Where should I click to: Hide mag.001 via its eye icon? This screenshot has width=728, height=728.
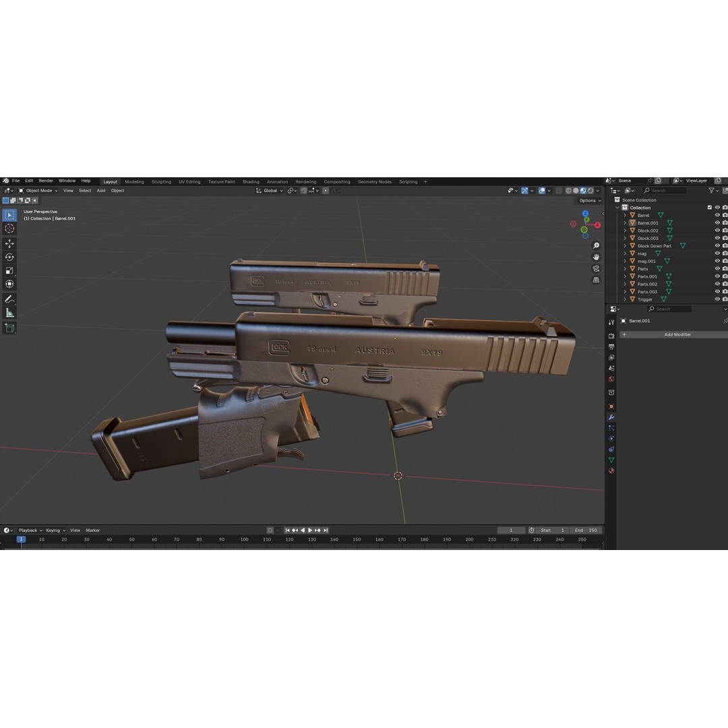[x=717, y=261]
